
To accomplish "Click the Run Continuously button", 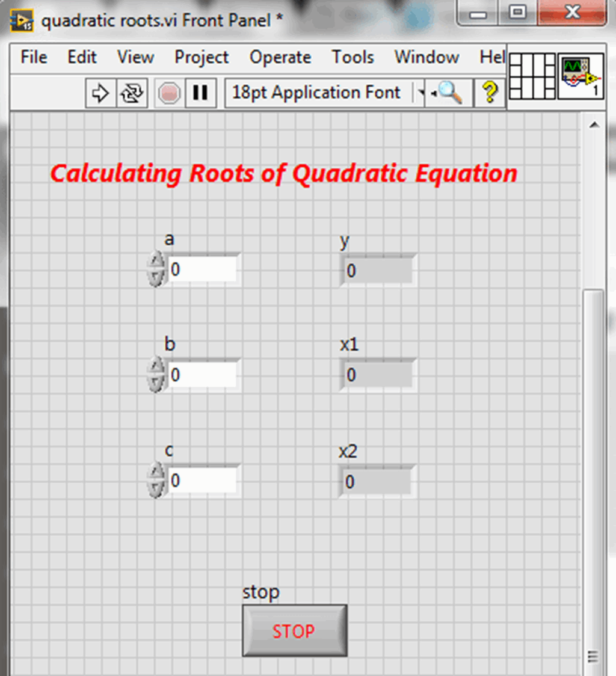I will (x=132, y=93).
